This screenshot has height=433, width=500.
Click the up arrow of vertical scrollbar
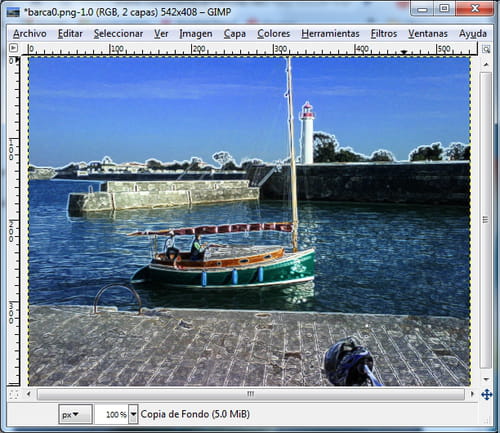tap(486, 64)
